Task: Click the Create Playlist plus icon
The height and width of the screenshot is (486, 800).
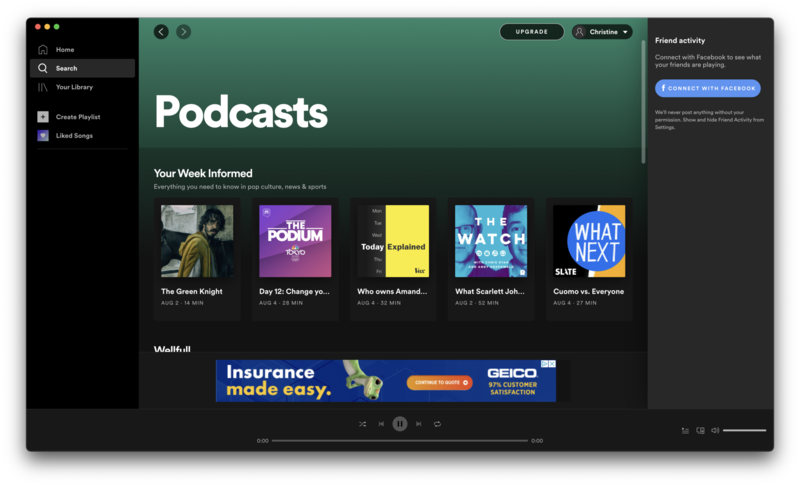Action: point(43,117)
